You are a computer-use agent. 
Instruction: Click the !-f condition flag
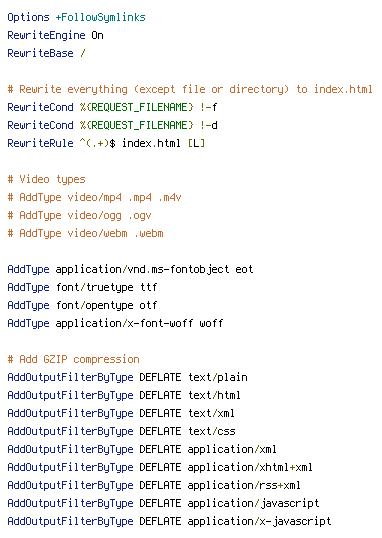pyautogui.click(x=209, y=107)
